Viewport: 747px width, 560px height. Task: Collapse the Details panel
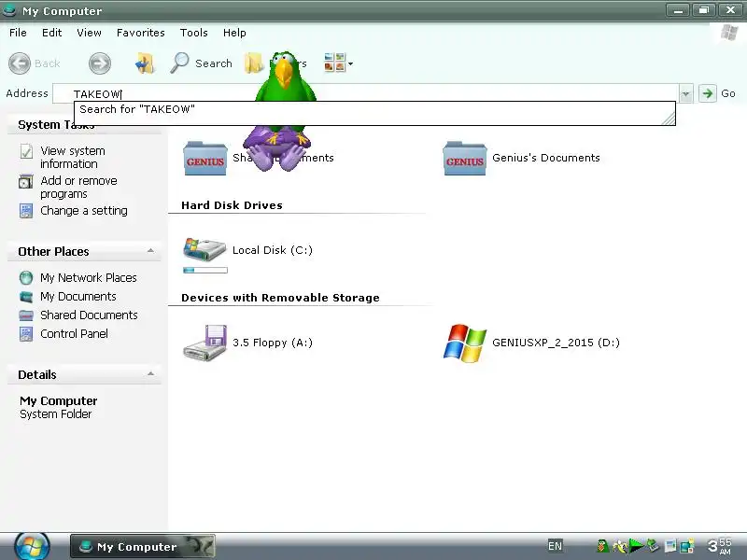point(150,374)
